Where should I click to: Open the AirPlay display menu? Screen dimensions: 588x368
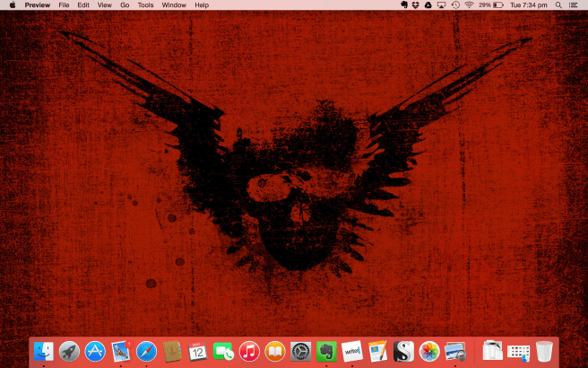click(x=441, y=4)
